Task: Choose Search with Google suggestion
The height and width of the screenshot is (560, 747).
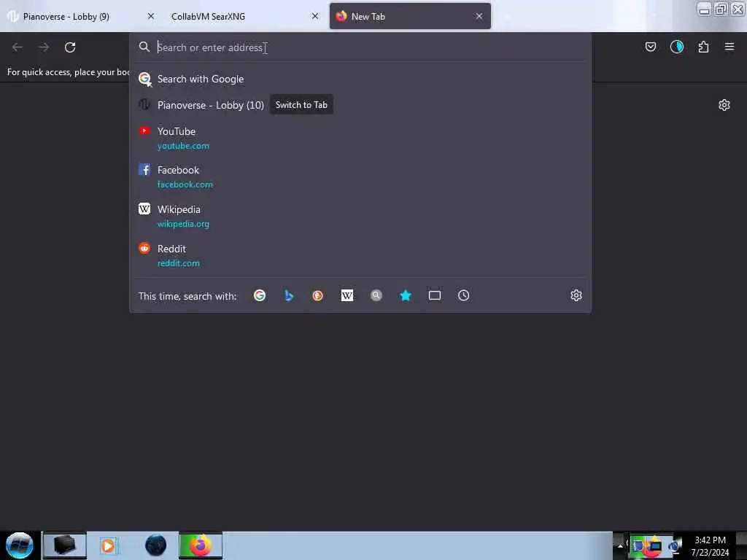Action: point(360,79)
